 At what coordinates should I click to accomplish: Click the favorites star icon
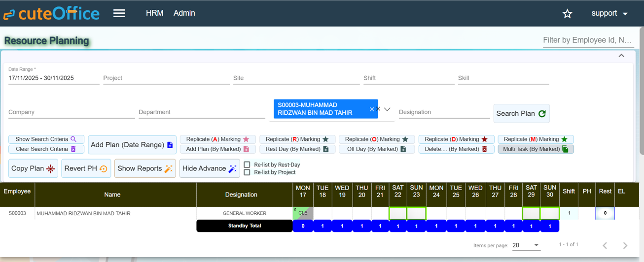pyautogui.click(x=567, y=14)
